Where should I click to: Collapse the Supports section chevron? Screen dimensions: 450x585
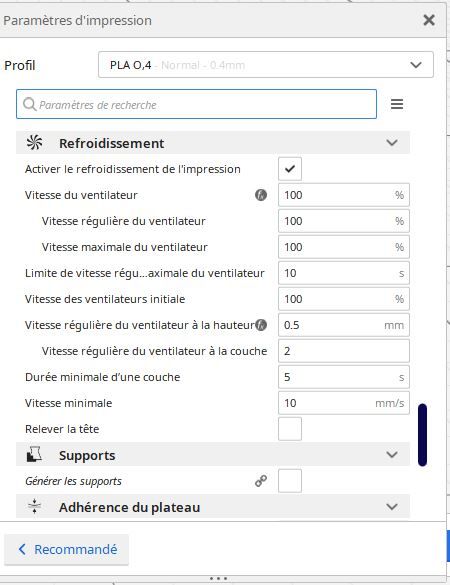[392, 455]
